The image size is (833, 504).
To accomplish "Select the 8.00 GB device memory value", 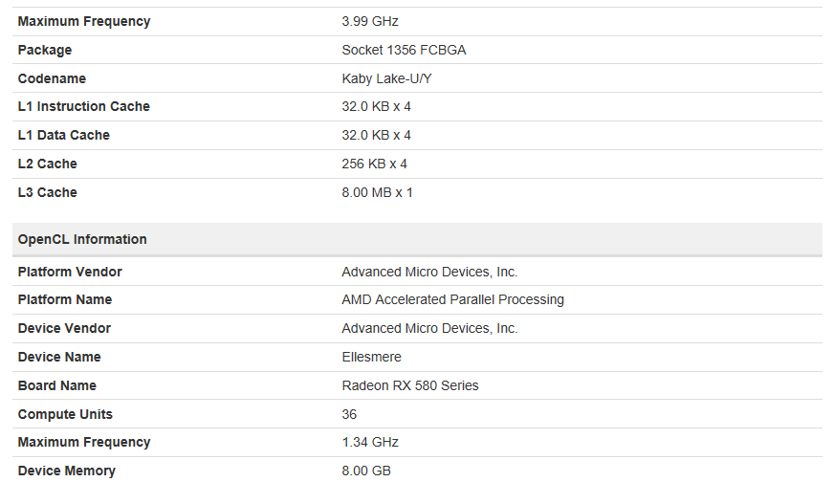I will click(x=366, y=471).
